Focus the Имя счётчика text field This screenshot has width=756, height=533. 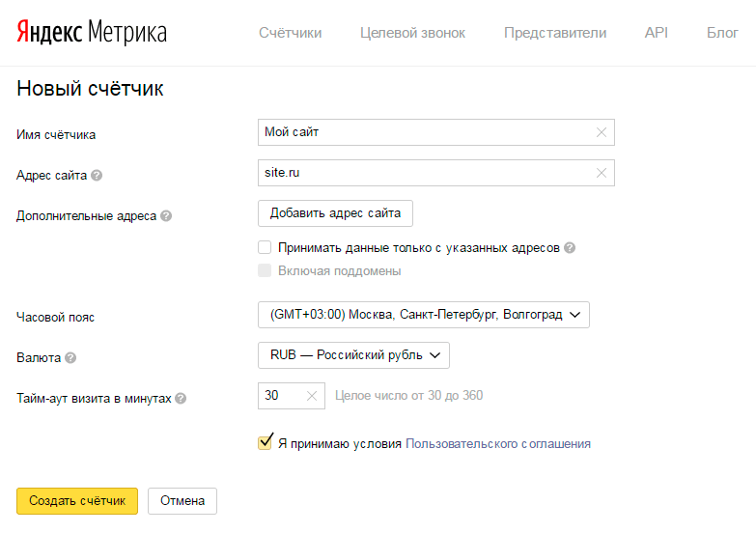pos(435,132)
